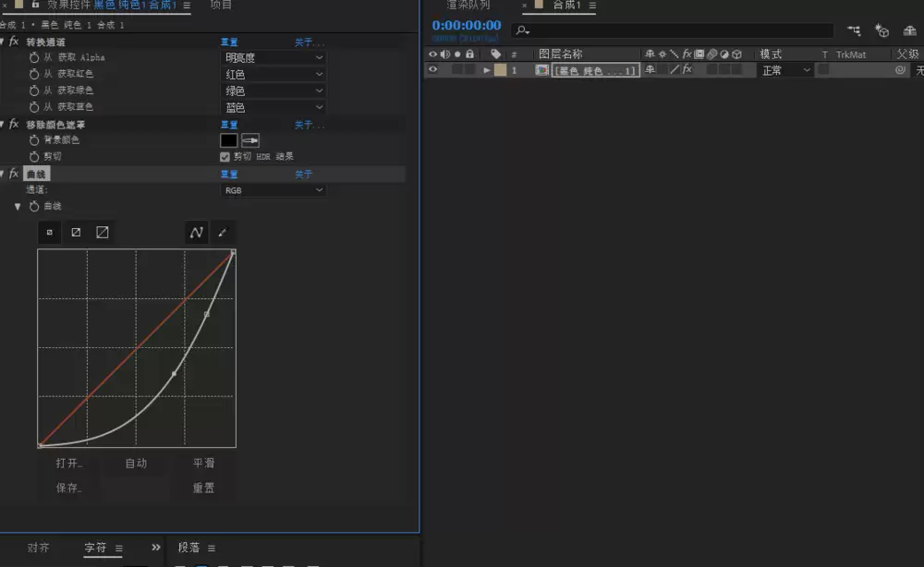
Task: Click the solid layer thumbnail icon
Action: 541,70
